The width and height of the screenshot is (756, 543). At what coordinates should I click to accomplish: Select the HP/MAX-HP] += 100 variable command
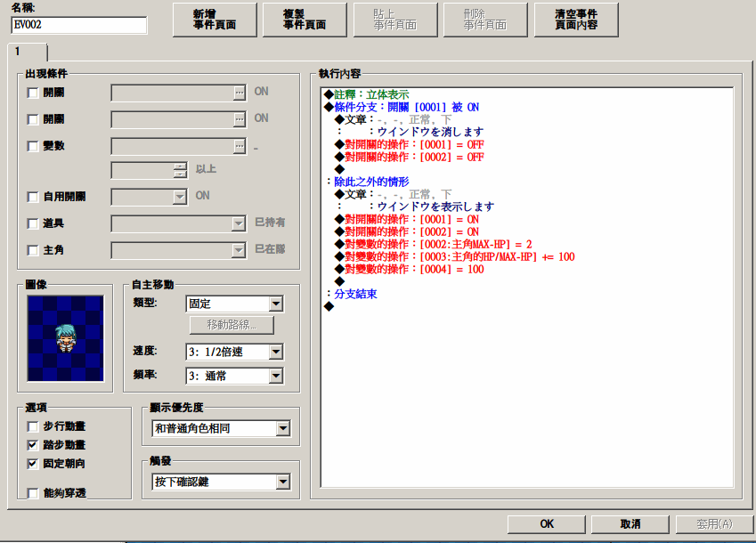pos(455,256)
